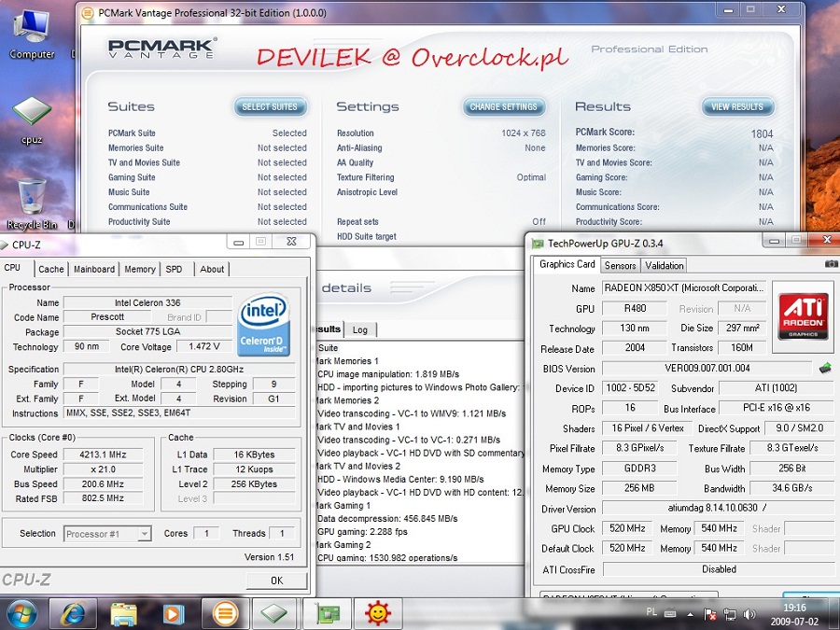Open the Validation tab in GPU-Z

pyautogui.click(x=664, y=265)
